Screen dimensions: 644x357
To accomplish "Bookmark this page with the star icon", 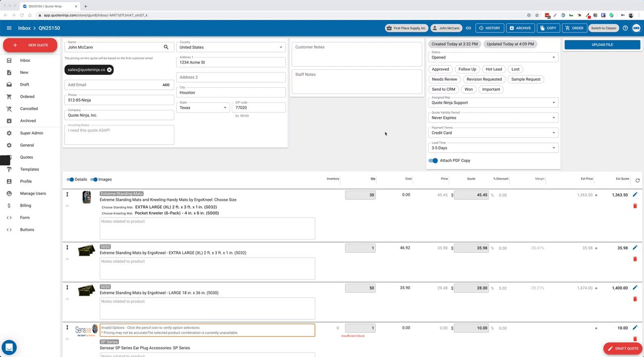I will (x=537, y=15).
